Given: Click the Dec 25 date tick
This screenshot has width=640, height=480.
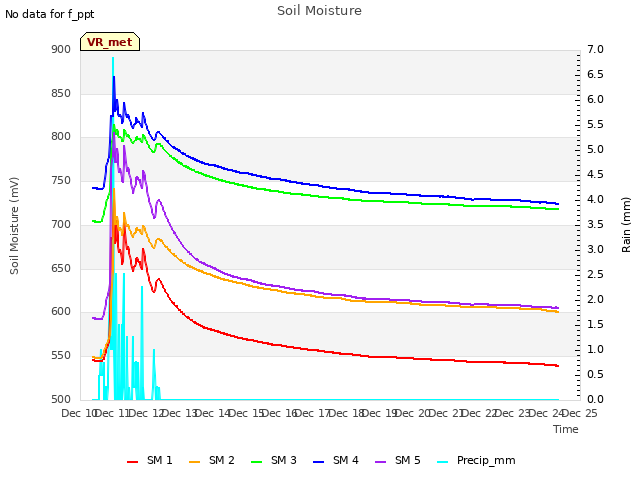Looking at the screenshot, I should tap(580, 413).
